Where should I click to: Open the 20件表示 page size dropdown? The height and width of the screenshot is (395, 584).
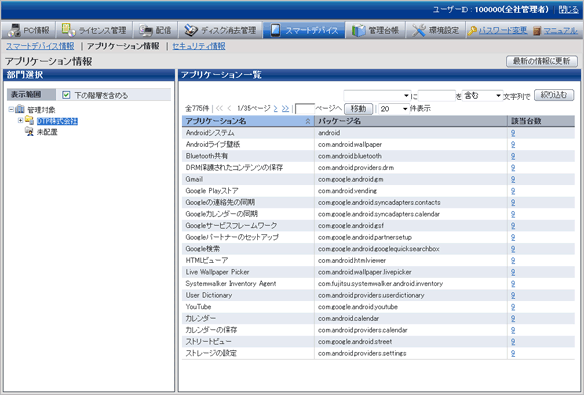click(x=394, y=109)
